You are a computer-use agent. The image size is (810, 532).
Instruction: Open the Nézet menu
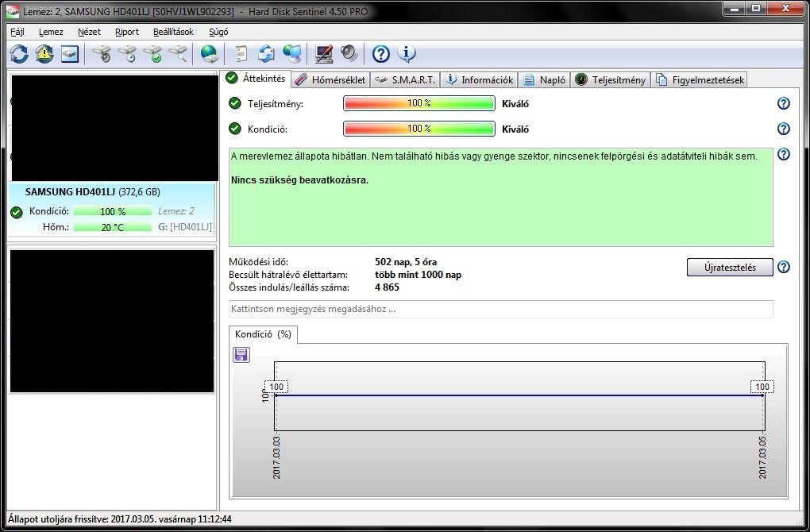90,32
